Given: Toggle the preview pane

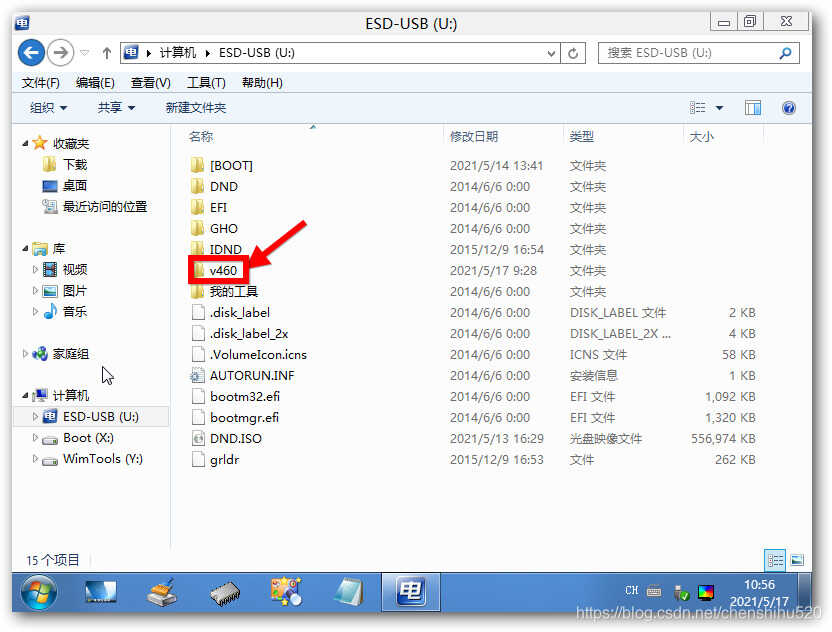Looking at the screenshot, I should (752, 108).
